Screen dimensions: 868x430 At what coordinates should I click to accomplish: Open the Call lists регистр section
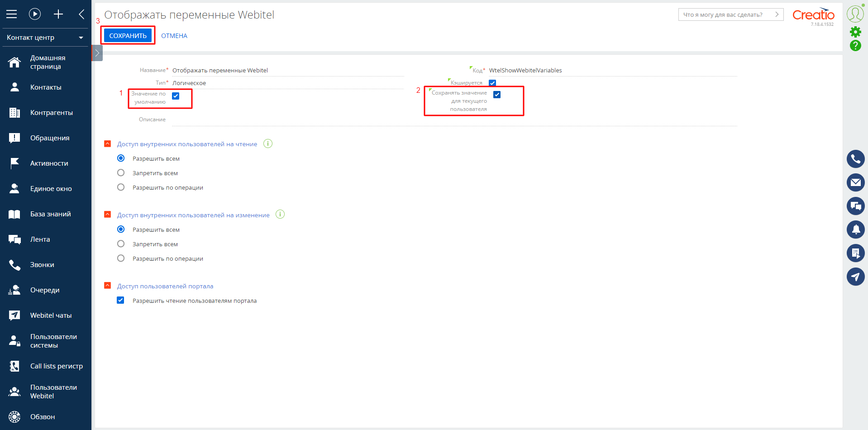coord(46,366)
